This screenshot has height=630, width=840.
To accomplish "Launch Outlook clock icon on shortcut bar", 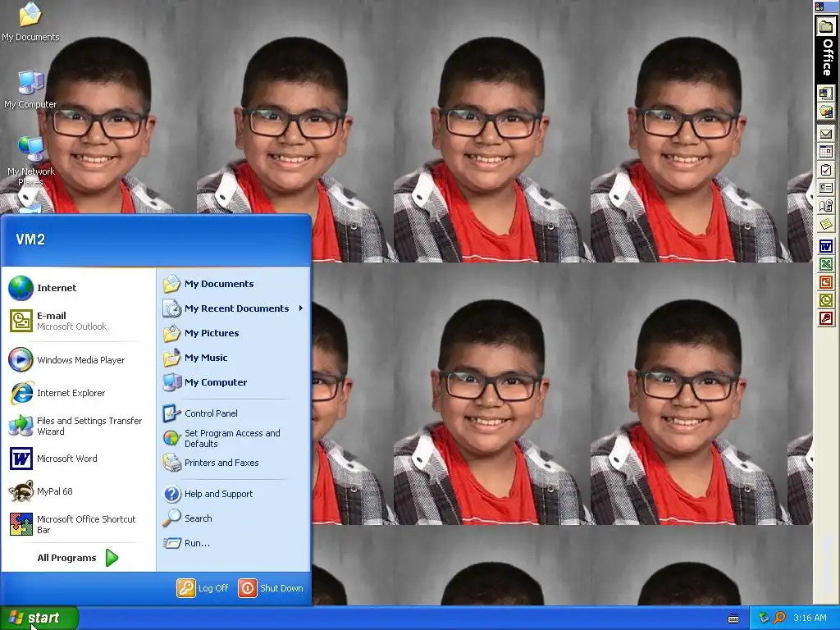I will tap(825, 300).
